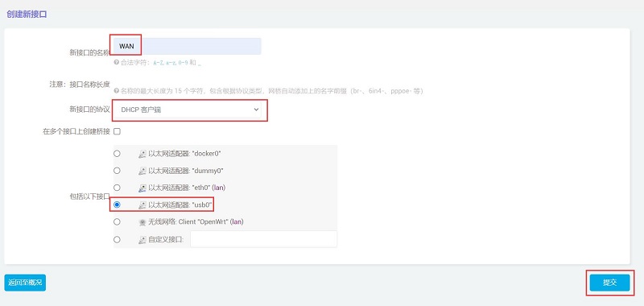Click the dummy0 ethernet adapter icon
The height and width of the screenshot is (306, 644).
pos(142,171)
